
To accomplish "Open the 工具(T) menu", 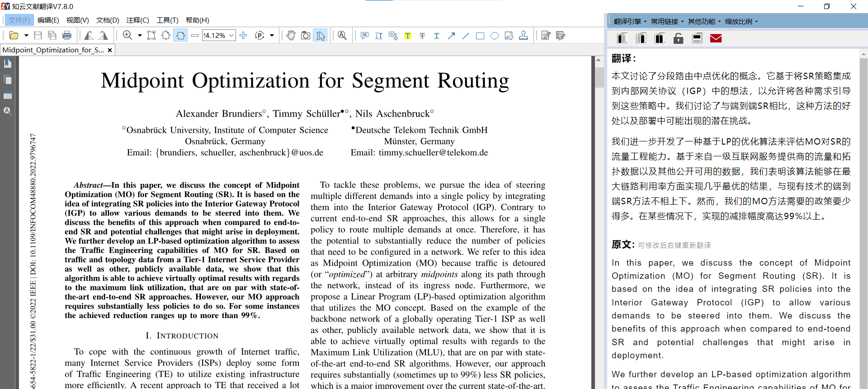I will point(167,20).
